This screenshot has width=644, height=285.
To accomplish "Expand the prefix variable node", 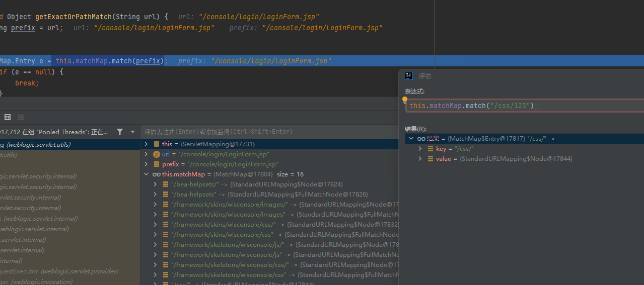I will pyautogui.click(x=147, y=164).
